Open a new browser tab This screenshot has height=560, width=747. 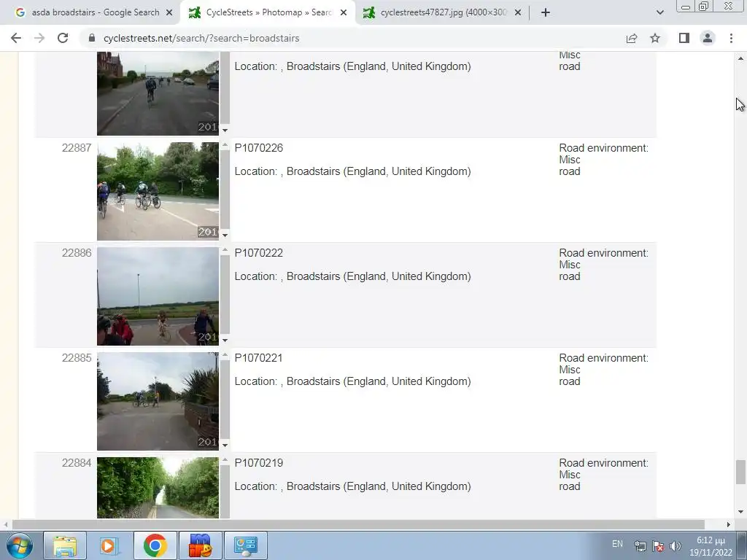(x=546, y=12)
